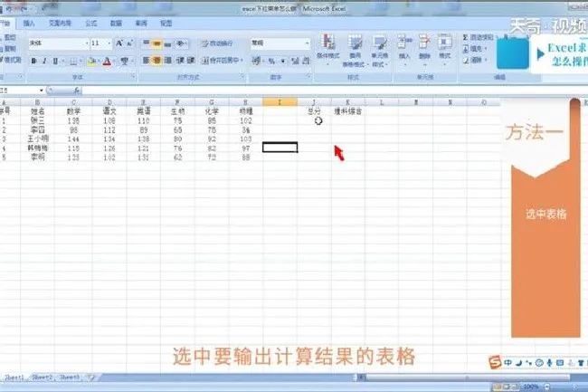The height and width of the screenshot is (392, 588).
Task: Open font color dropdown arrow
Action: 114,61
